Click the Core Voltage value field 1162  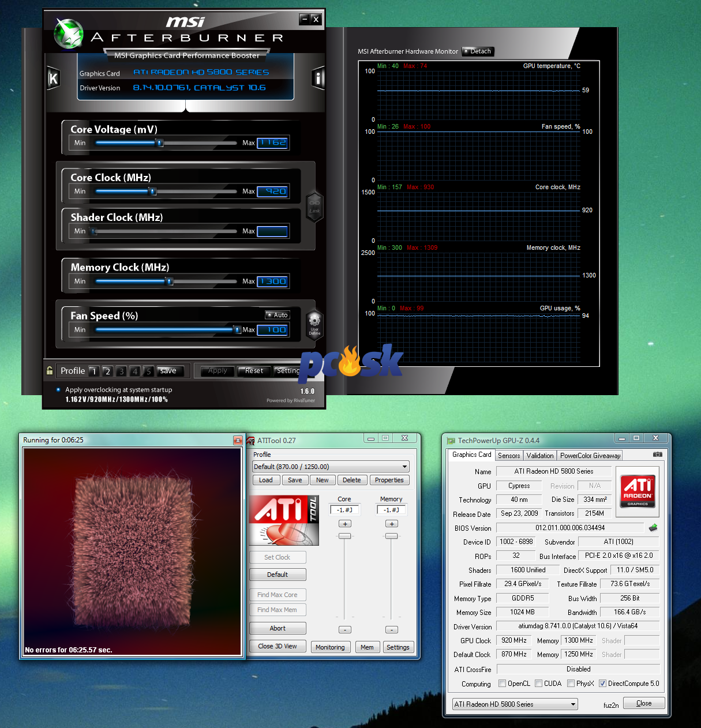tap(272, 142)
